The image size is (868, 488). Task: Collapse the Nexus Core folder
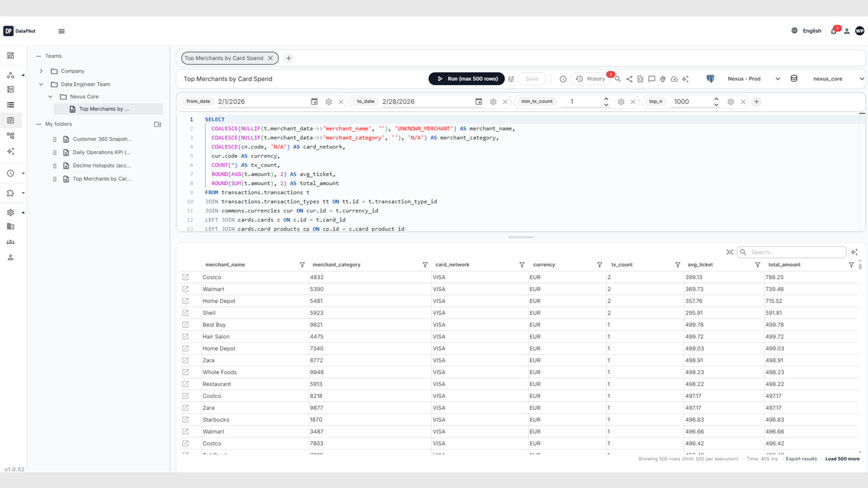(x=50, y=97)
